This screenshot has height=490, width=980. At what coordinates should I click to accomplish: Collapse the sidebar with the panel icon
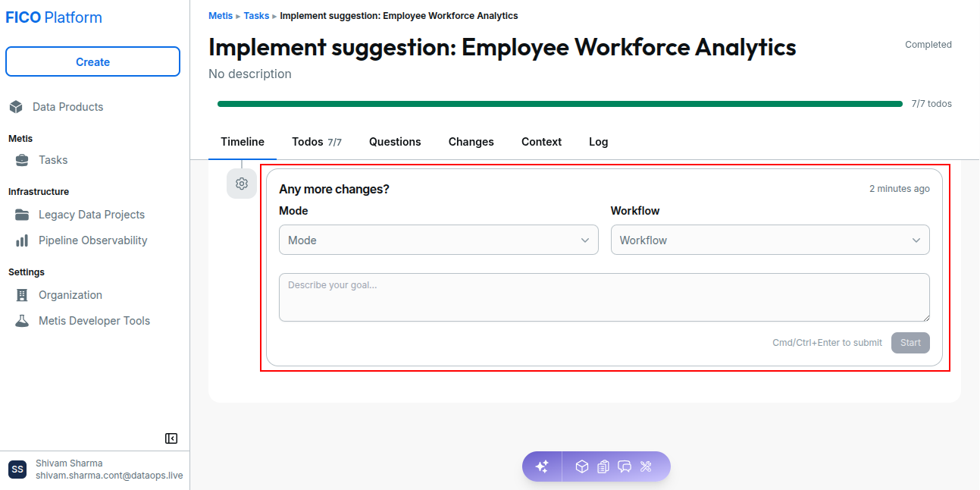171,438
